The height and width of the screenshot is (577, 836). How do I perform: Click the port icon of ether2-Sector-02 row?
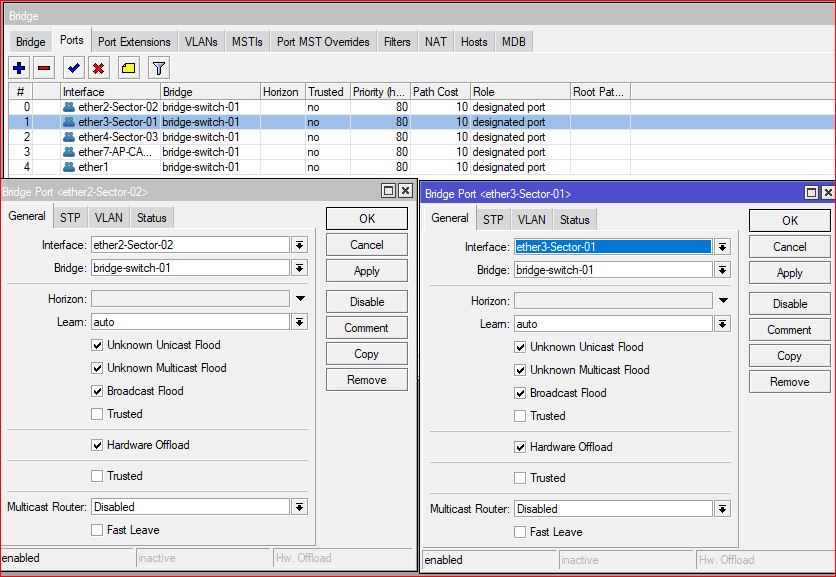[69, 107]
